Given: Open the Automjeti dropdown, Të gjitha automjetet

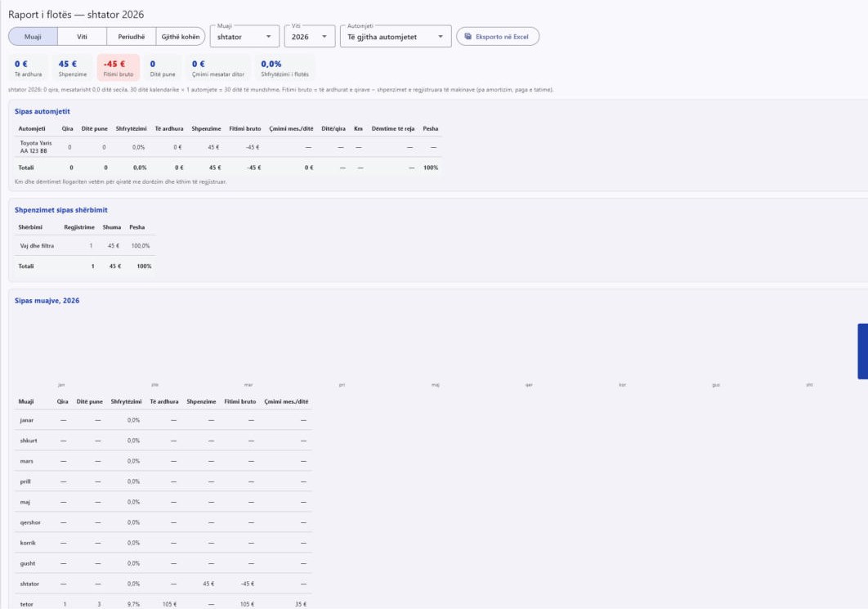Looking at the screenshot, I should 396,37.
